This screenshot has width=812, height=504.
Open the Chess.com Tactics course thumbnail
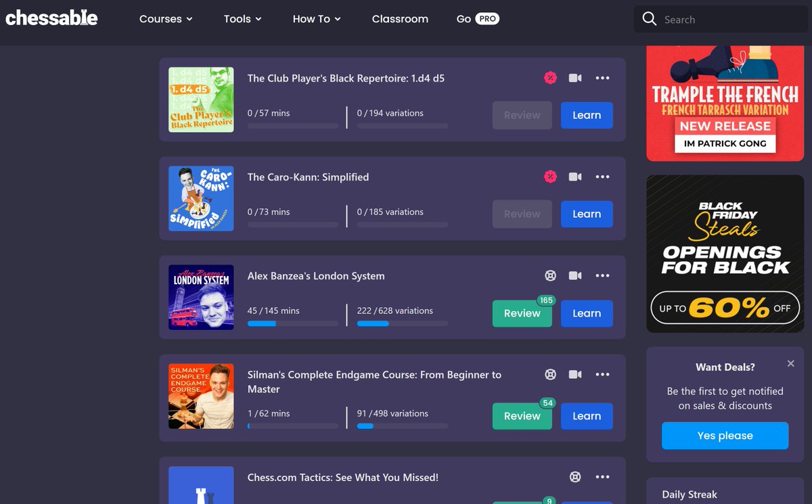point(201,485)
